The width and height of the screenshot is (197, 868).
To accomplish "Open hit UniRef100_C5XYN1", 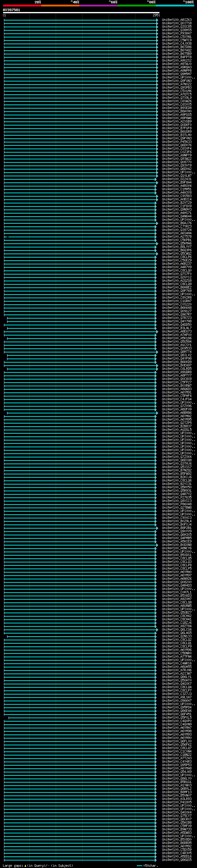I will point(177,37).
